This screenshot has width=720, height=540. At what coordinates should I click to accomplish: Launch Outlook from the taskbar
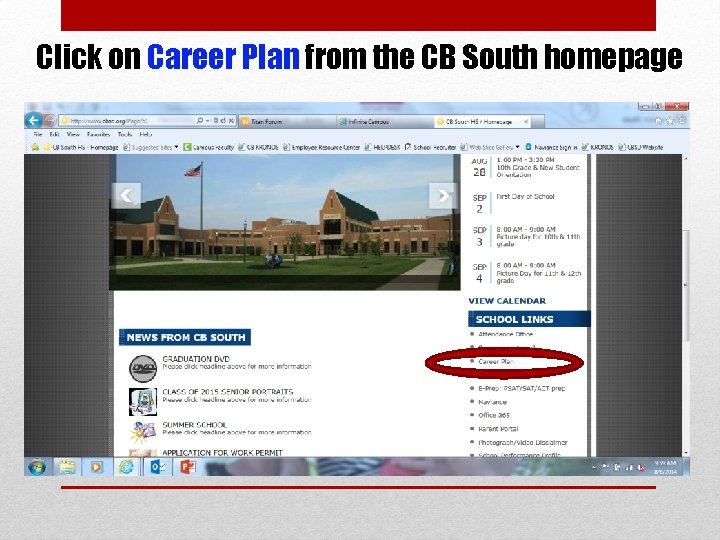(158, 467)
